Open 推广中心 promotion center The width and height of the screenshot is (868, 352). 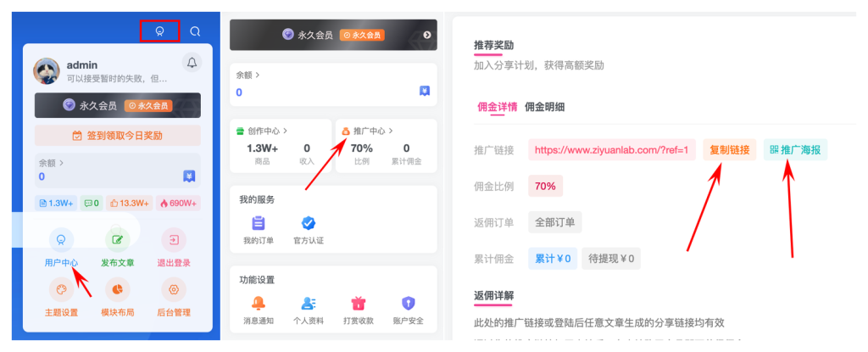click(x=368, y=131)
